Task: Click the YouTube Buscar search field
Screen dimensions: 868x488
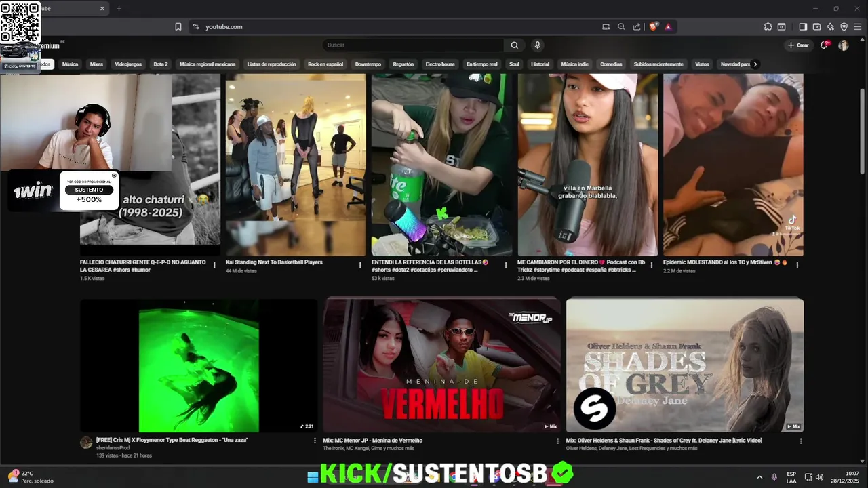Action: pos(413,45)
